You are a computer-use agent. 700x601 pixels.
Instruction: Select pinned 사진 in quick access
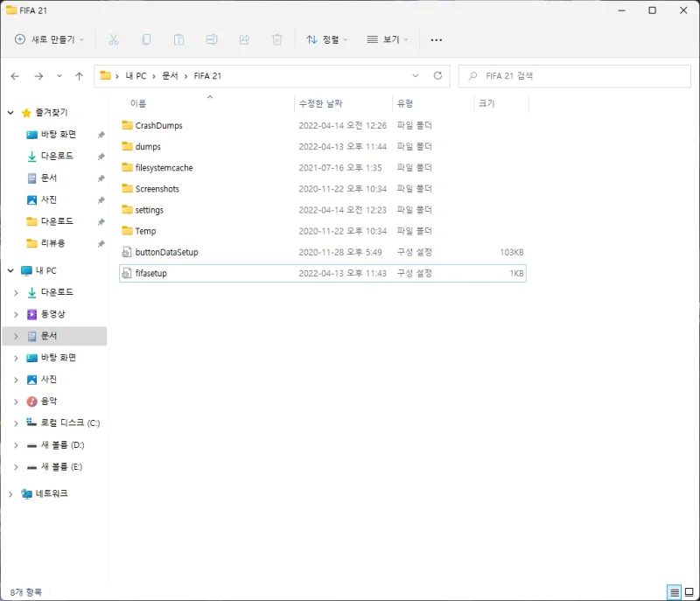49,199
